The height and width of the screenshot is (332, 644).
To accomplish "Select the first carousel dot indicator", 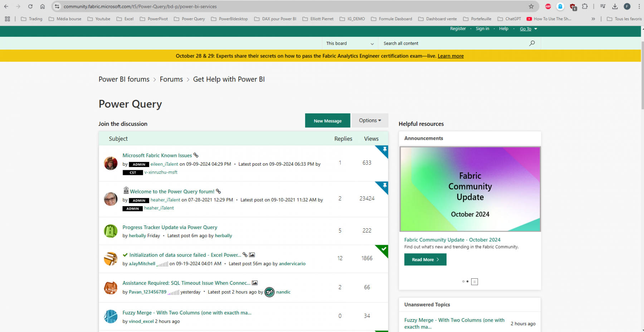I will pyautogui.click(x=463, y=282).
